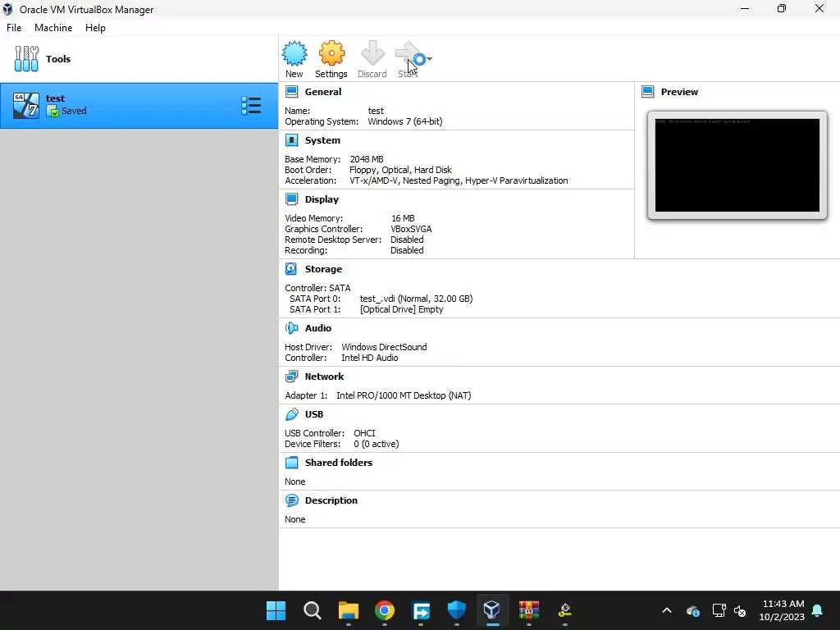This screenshot has height=630, width=840.
Task: Click the USB section plug icon
Action: click(x=291, y=414)
